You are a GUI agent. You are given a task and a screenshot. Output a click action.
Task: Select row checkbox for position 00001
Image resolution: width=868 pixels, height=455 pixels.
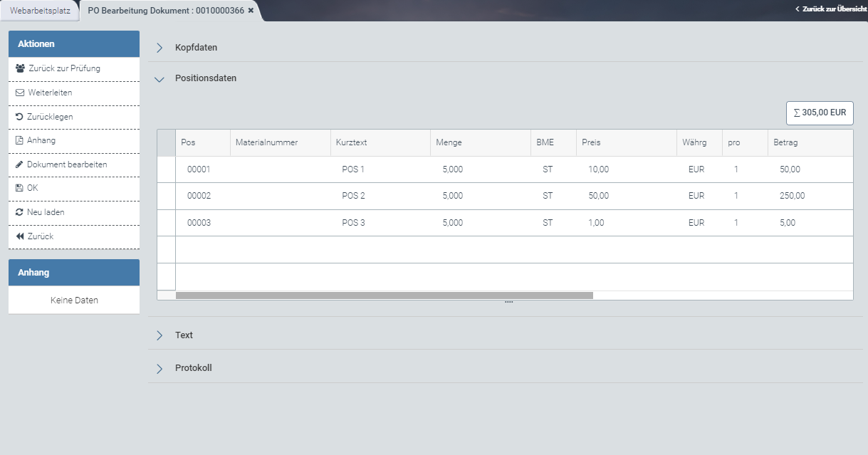(x=166, y=169)
